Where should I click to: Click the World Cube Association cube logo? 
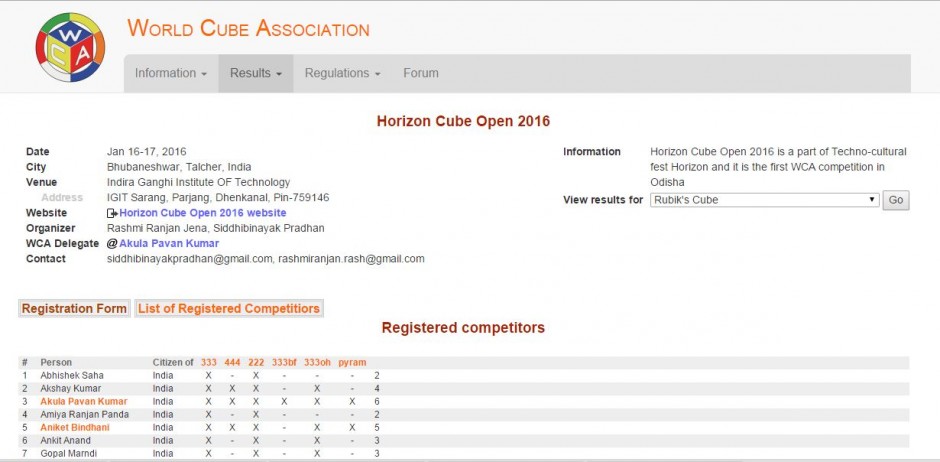(70, 47)
